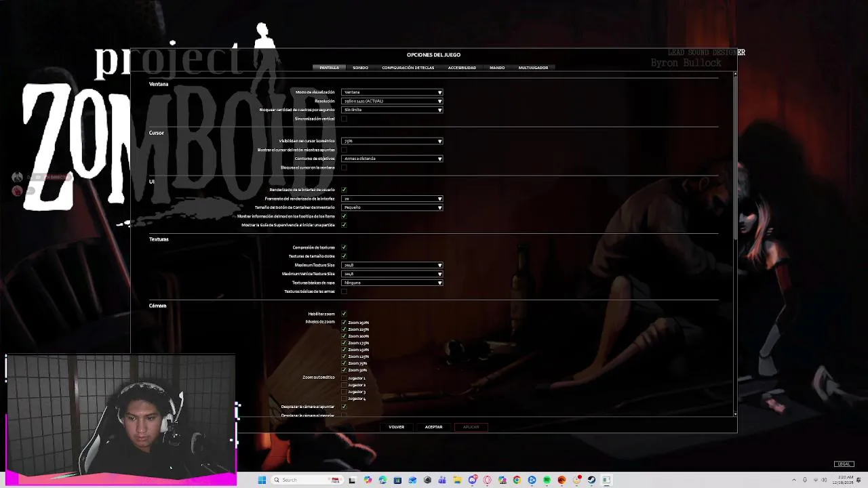Uncheck the Habilitar zoom checkbox

point(344,314)
